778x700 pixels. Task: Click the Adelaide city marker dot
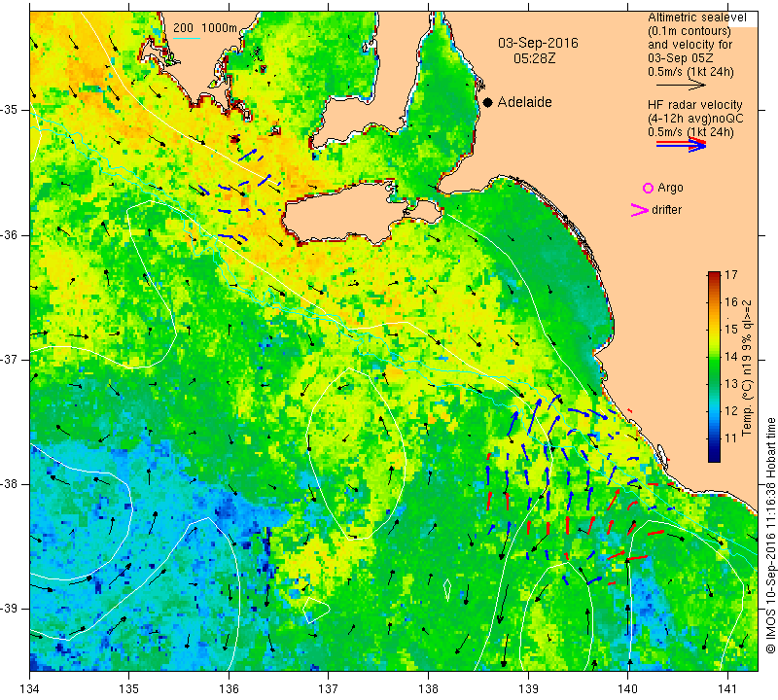(x=488, y=102)
